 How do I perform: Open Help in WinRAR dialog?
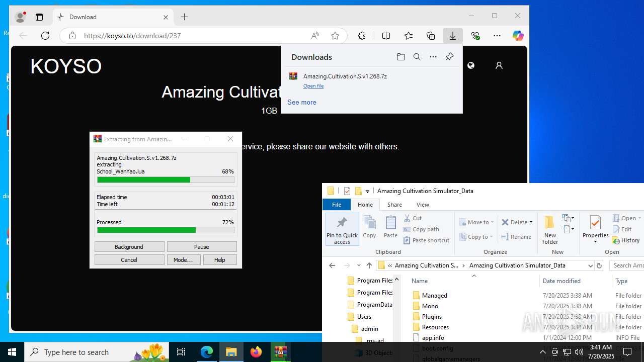(x=220, y=260)
